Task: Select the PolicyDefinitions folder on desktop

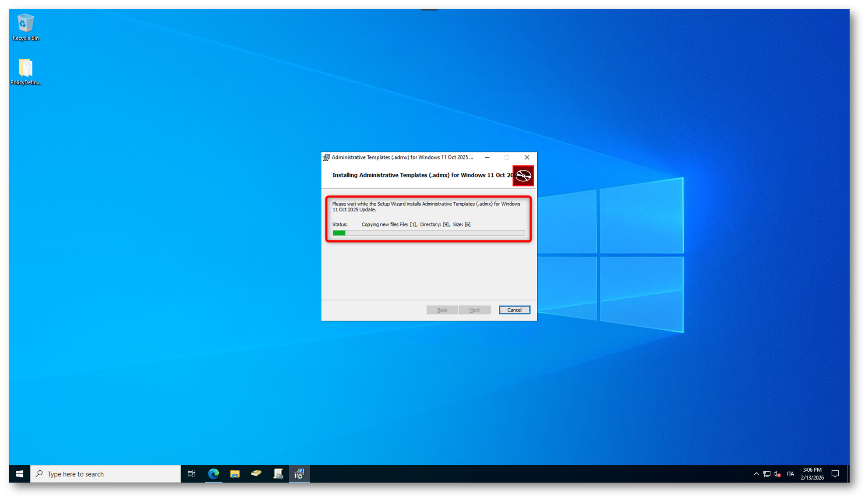Action: pos(25,71)
